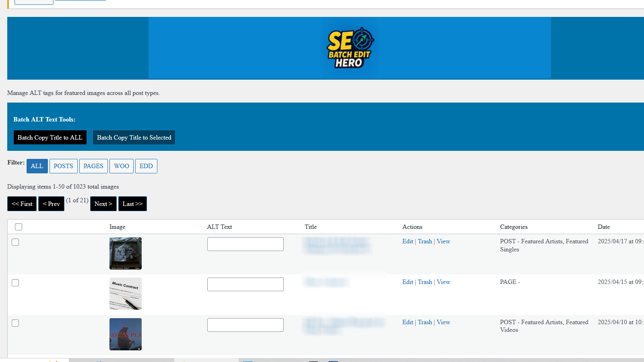
Task: Click ALT Text field for first image
Action: point(245,244)
